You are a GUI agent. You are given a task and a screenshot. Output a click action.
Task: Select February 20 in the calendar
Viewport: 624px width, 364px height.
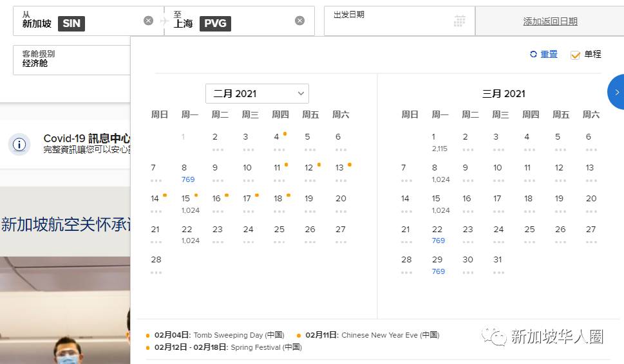[x=341, y=203]
